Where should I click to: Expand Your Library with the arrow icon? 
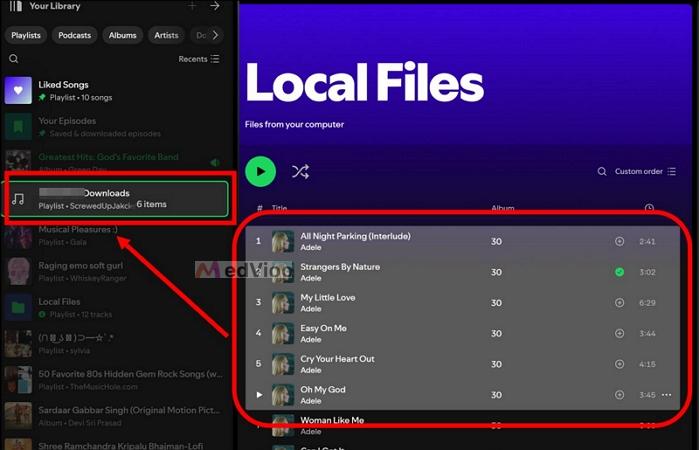click(x=215, y=6)
